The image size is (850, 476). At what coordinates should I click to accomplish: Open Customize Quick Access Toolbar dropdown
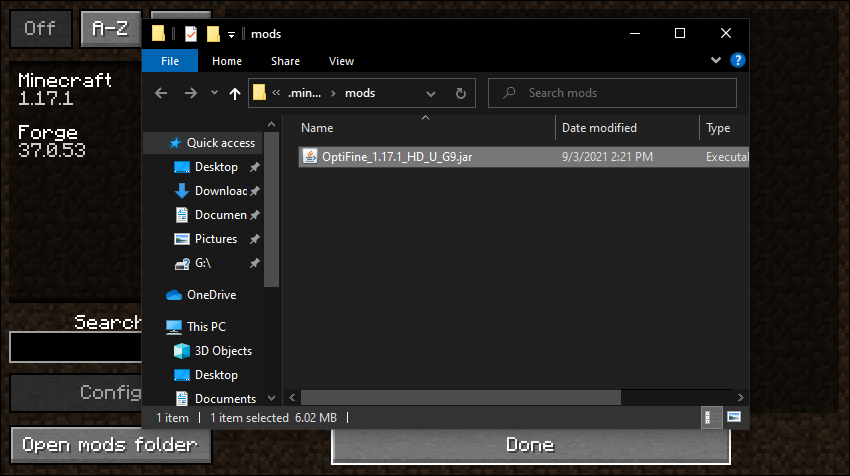coord(231,35)
